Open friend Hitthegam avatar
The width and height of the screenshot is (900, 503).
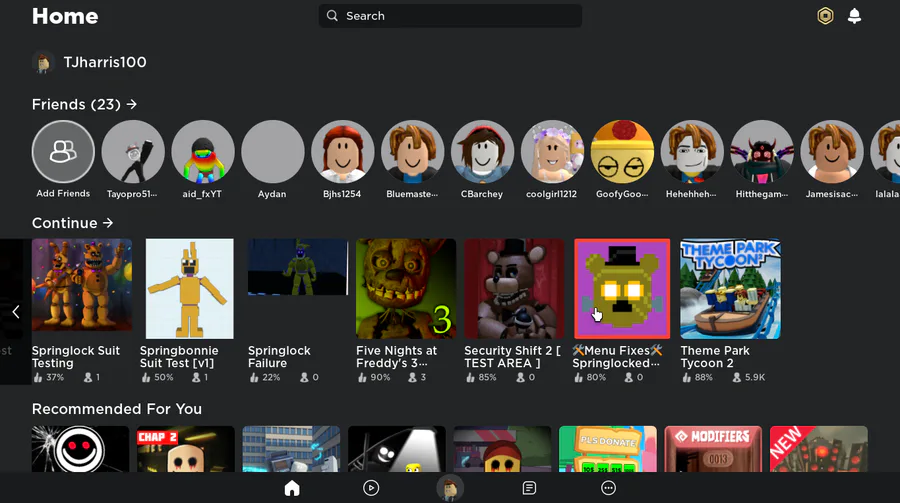click(x=762, y=152)
